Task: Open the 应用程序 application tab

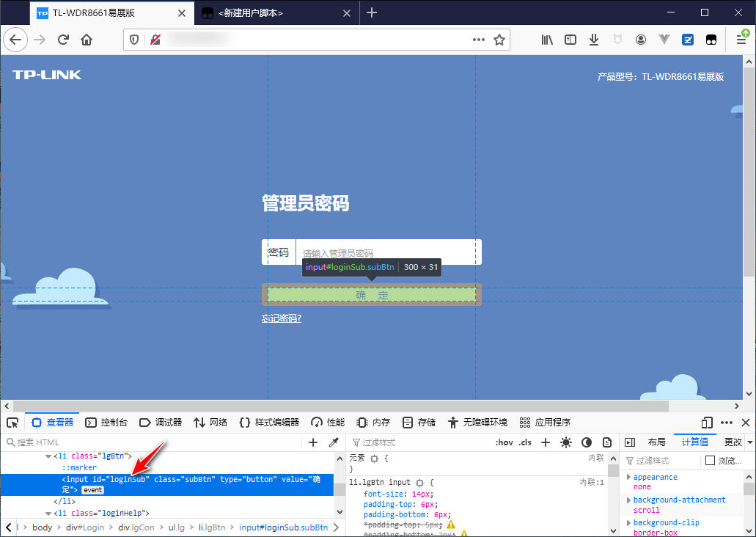Action: (546, 423)
